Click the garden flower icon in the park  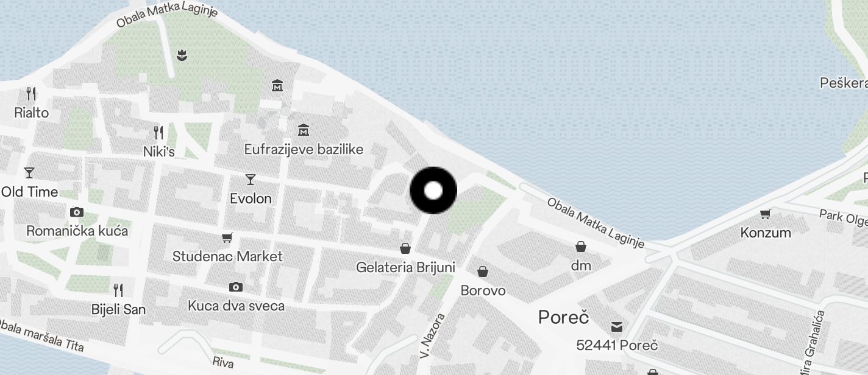[x=182, y=55]
